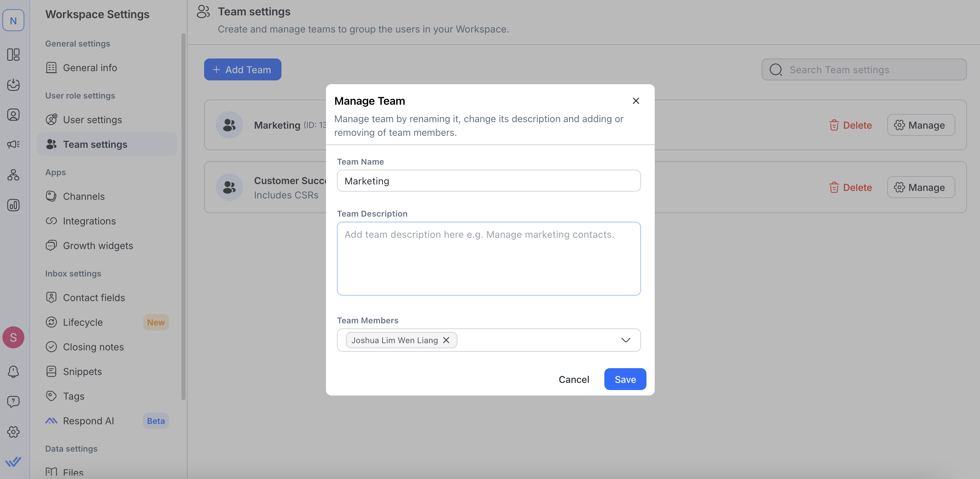Close the Manage Team dialog

(636, 101)
